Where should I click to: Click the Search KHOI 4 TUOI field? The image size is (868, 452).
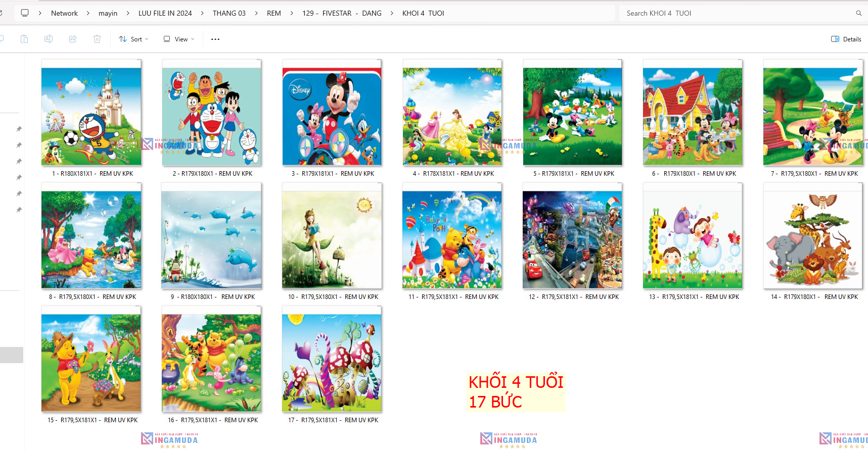click(733, 13)
